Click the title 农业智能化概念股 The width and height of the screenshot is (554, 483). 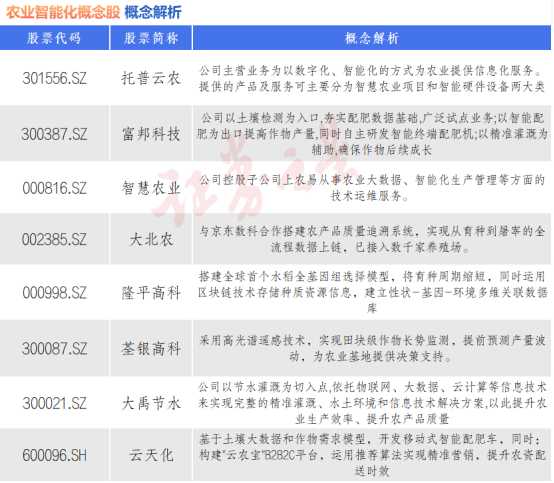(63, 12)
